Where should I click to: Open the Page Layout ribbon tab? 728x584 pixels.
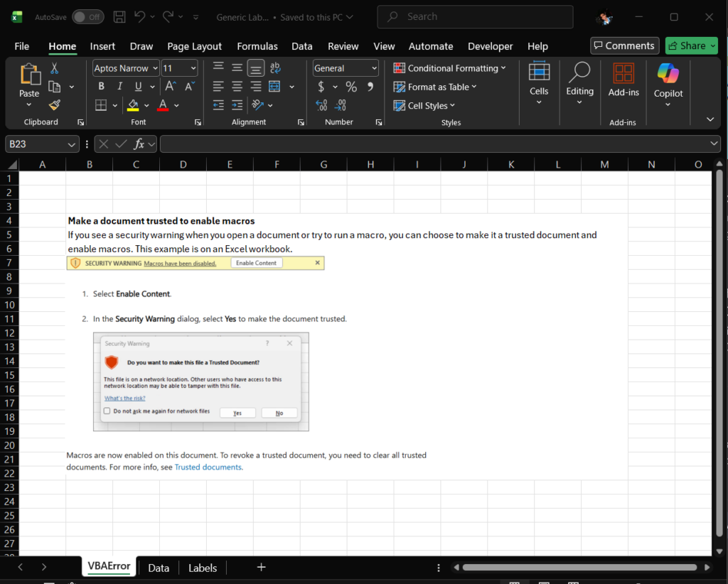(194, 46)
